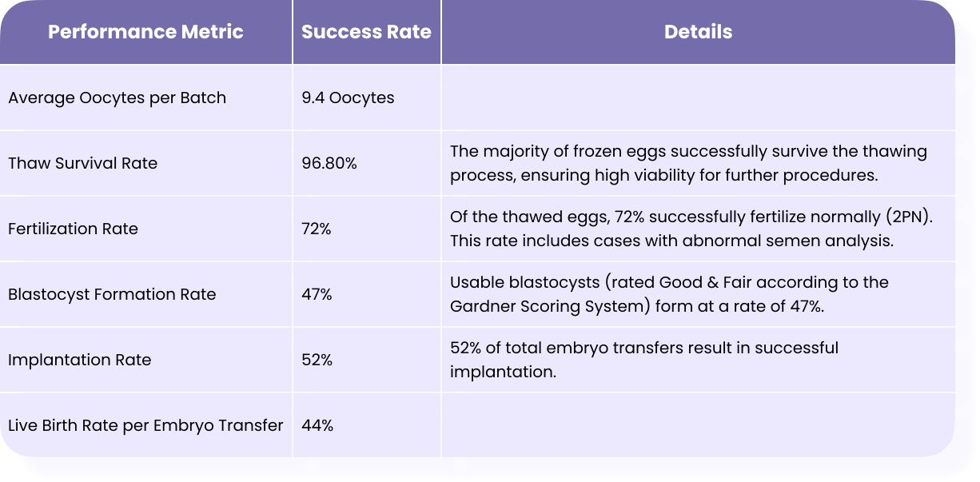980x482 pixels.
Task: Click the Thaw Survival Rate row label
Action: click(82, 164)
